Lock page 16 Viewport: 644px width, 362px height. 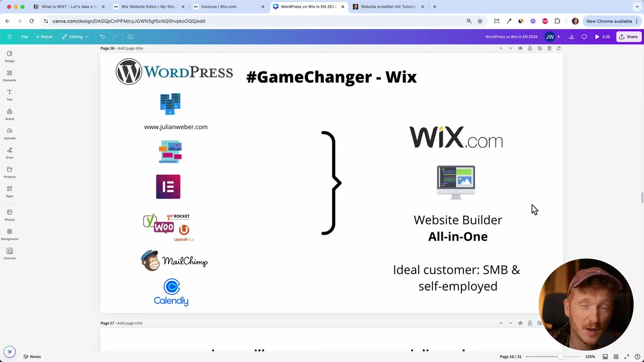tap(530, 48)
